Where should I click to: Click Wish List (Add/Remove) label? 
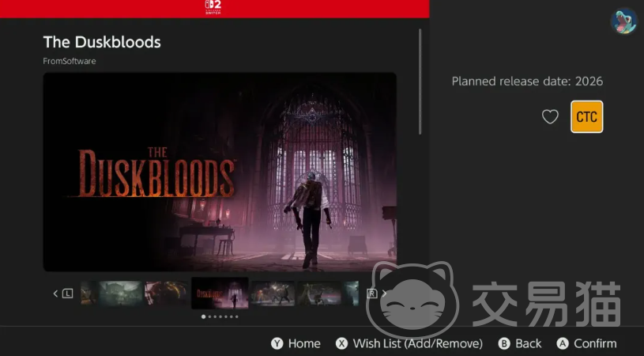418,343
